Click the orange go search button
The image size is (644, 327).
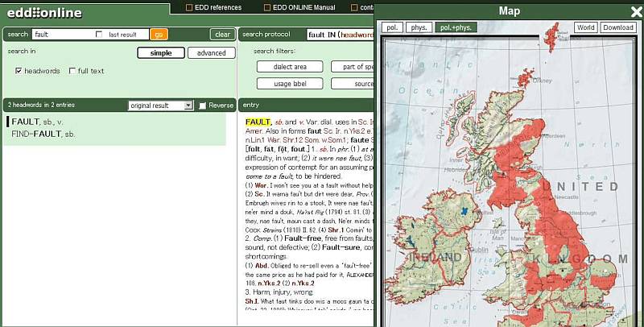tap(159, 35)
